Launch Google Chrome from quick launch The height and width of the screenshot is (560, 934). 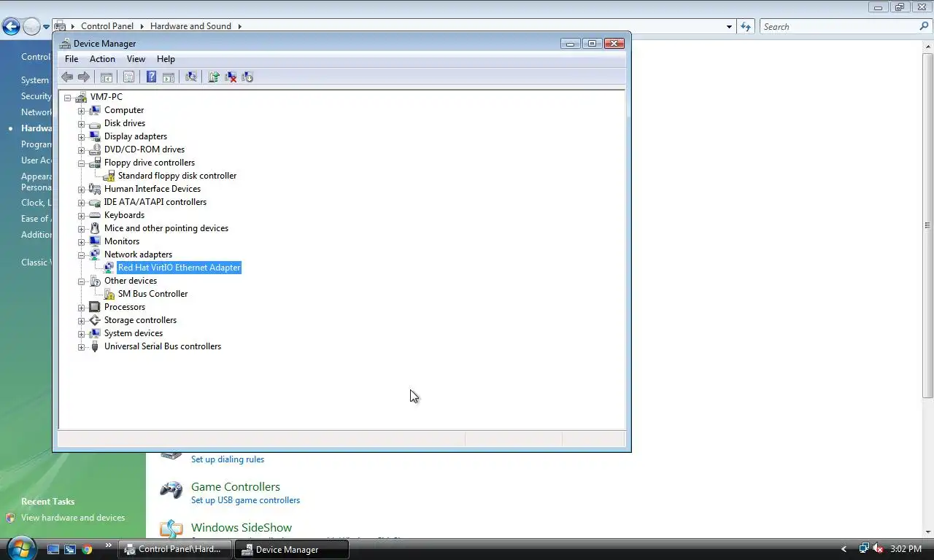point(87,549)
